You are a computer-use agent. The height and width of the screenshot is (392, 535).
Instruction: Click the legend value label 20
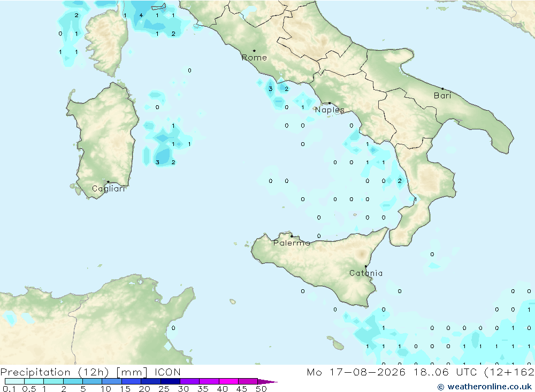[144, 389]
